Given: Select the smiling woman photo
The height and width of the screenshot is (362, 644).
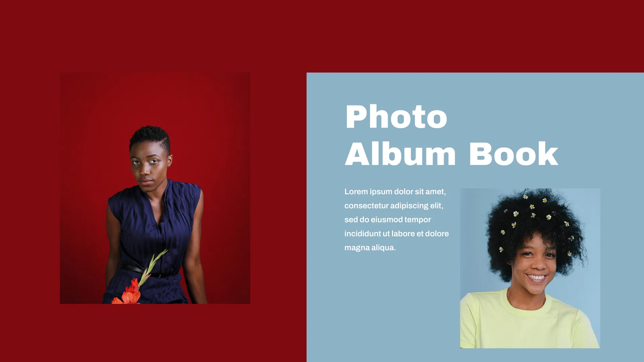Looking at the screenshot, I should tap(530, 268).
